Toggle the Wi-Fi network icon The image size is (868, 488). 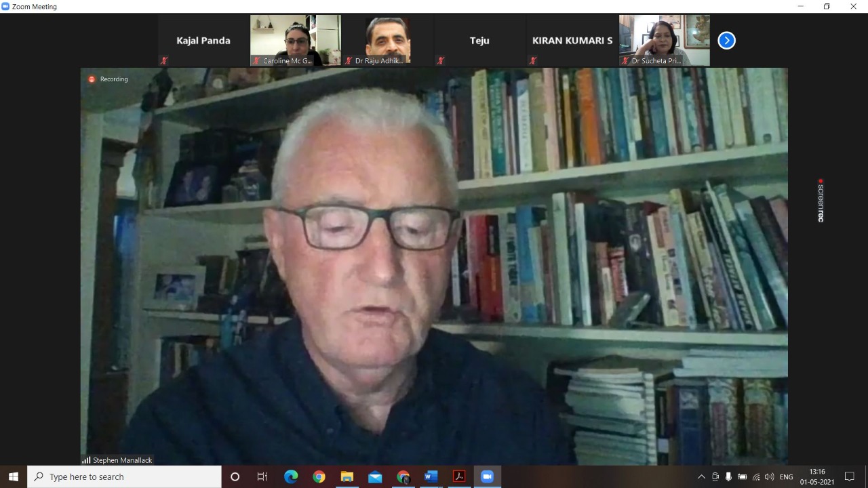[x=755, y=476]
